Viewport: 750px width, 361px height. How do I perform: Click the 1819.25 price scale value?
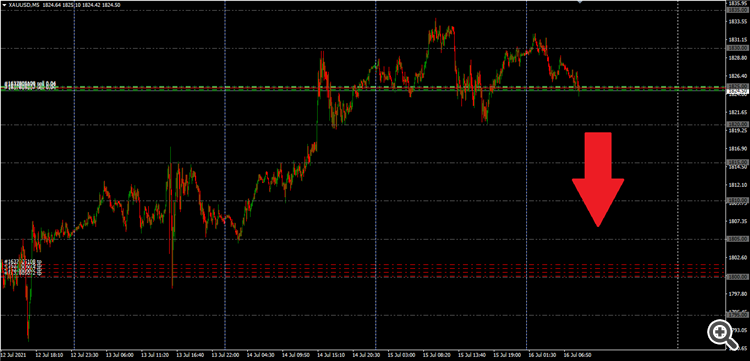click(737, 131)
